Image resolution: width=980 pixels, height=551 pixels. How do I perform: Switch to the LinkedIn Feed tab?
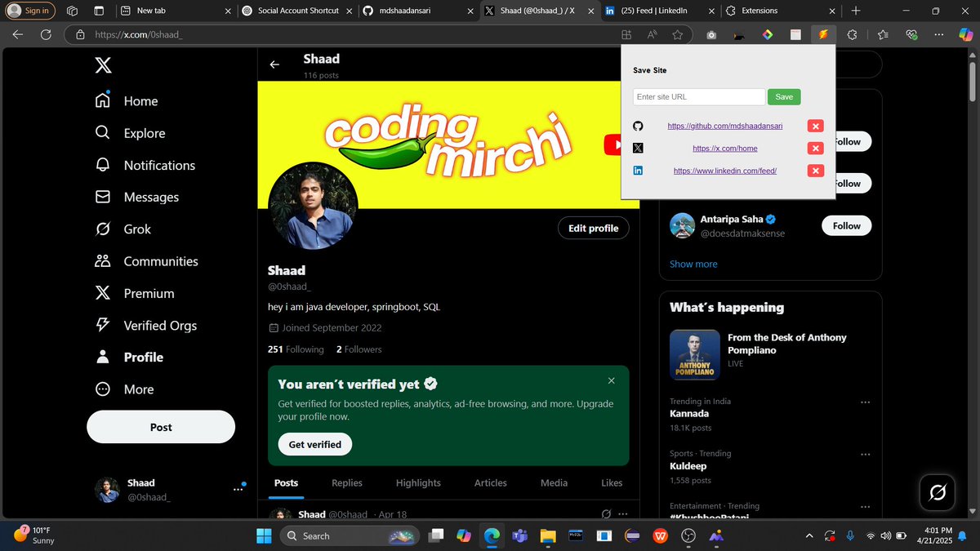click(661, 11)
